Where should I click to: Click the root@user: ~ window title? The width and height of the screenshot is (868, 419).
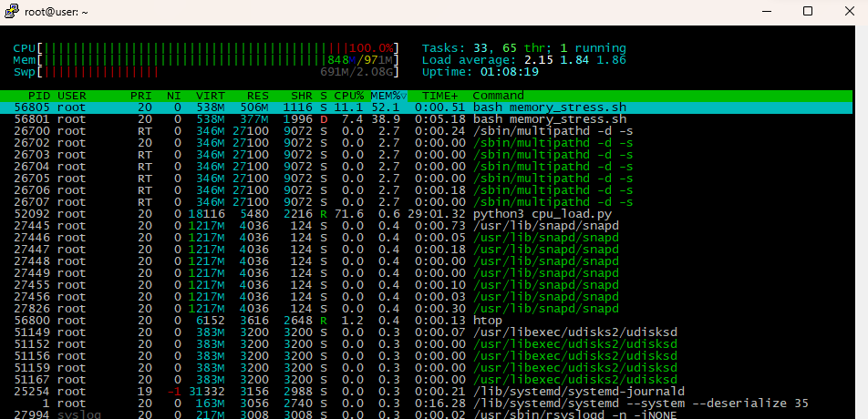click(56, 12)
